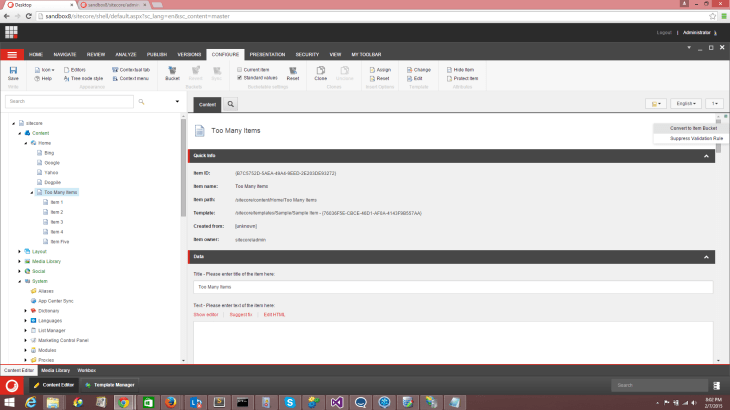Viewport: 730px width, 410px height.
Task: Switch to the Presentation ribbon tab
Action: coord(267,53)
